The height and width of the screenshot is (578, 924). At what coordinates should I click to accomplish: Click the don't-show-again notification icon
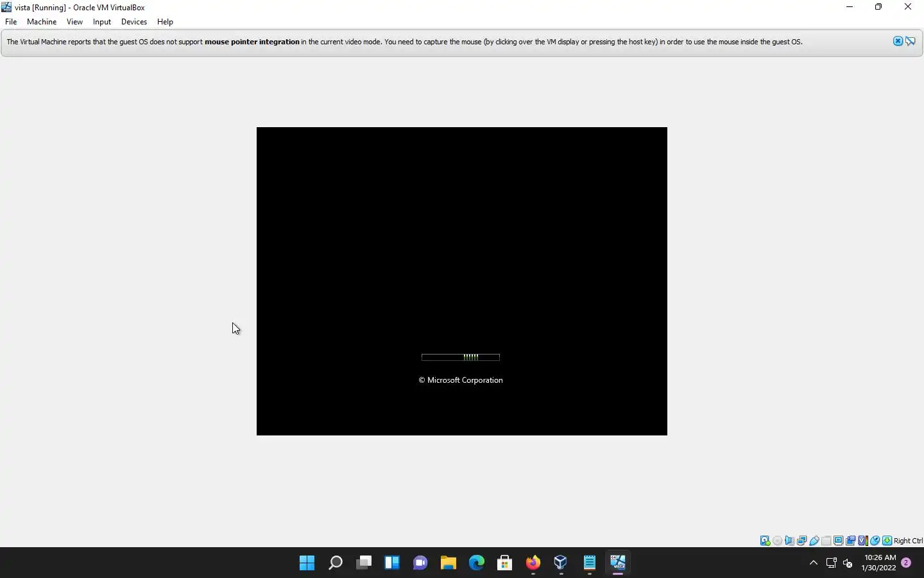point(911,41)
